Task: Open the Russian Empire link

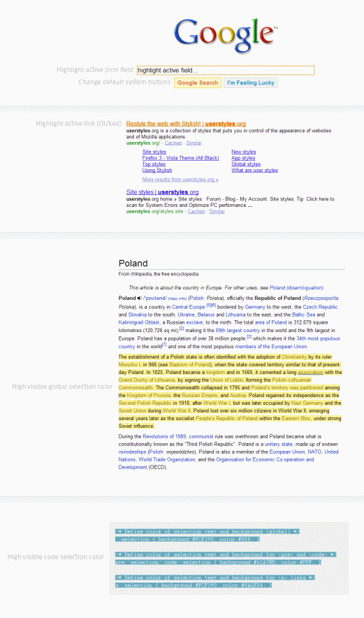Action: [x=200, y=395]
